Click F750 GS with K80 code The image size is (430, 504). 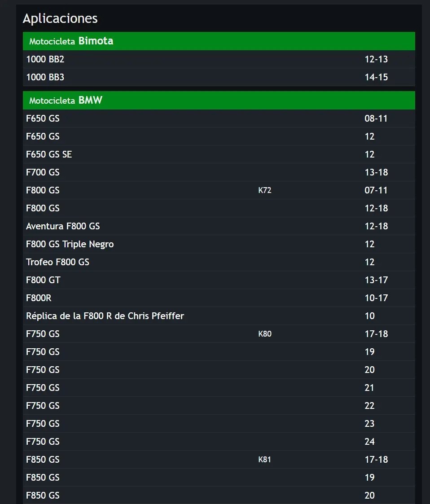(x=219, y=334)
